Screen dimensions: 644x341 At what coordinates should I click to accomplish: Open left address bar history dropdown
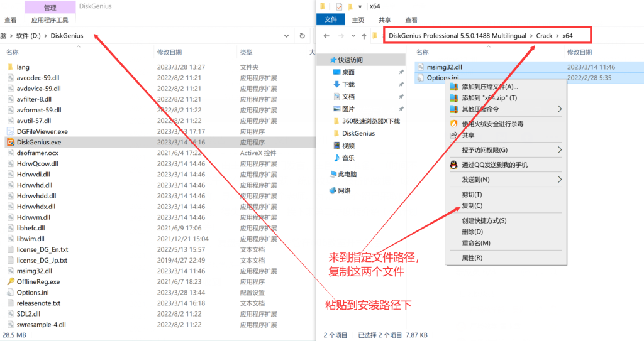coord(286,36)
